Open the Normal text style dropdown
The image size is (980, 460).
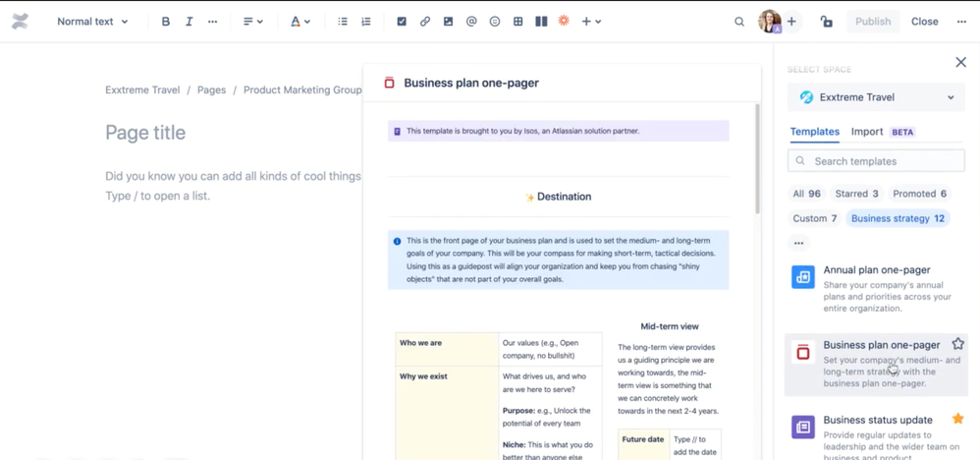click(x=92, y=22)
